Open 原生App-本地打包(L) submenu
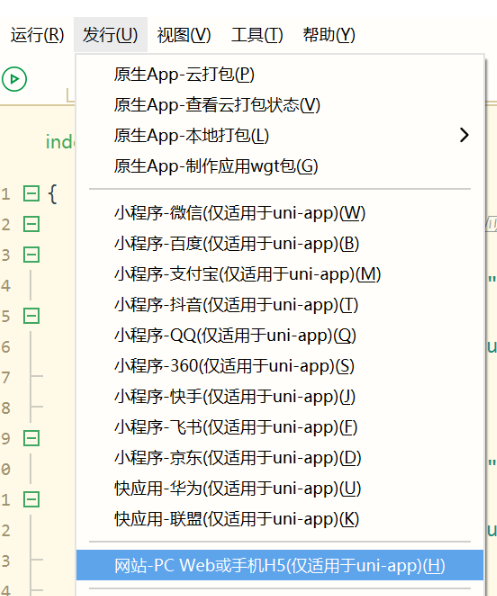Viewport: 497px width, 596px height. coord(280,135)
